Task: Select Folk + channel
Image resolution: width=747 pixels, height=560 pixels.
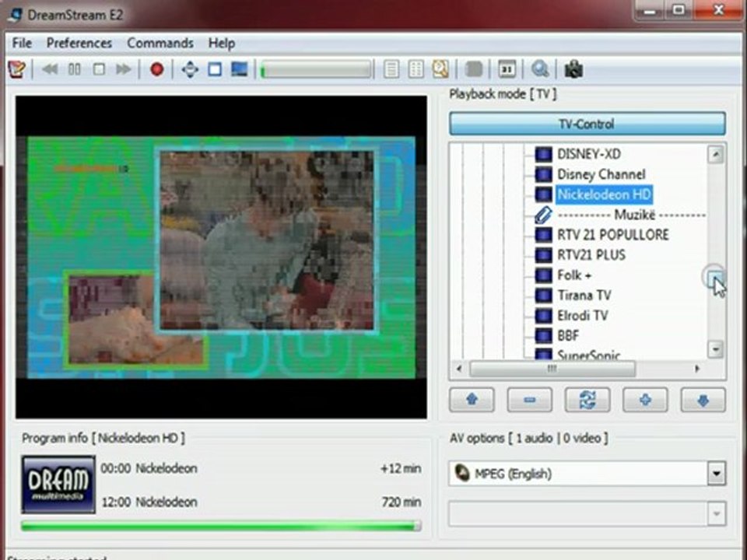Action: (x=574, y=275)
